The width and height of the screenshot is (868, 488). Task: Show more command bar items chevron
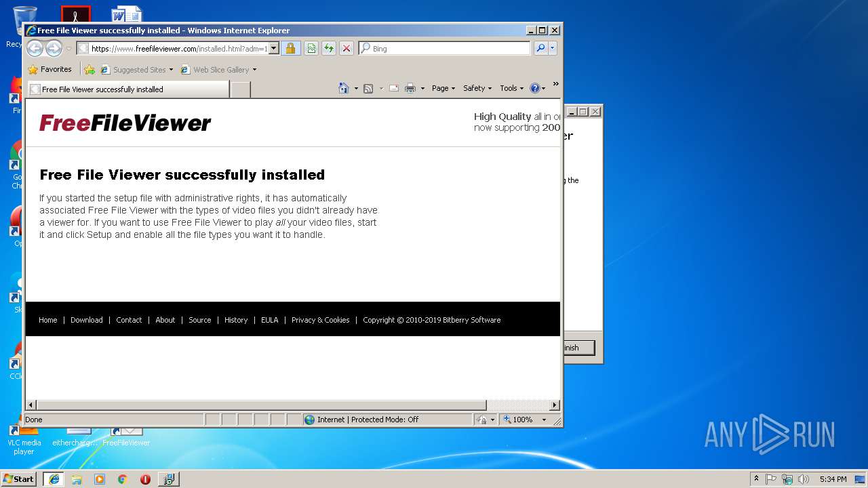pyautogui.click(x=555, y=84)
